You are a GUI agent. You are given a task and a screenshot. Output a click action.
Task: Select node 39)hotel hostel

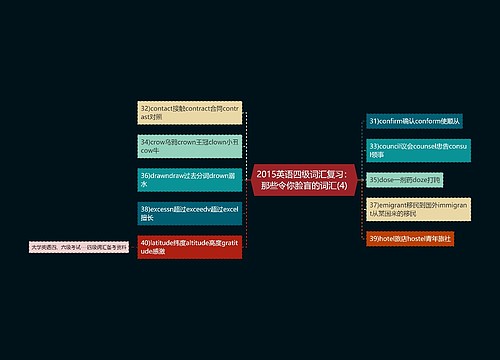click(410, 239)
